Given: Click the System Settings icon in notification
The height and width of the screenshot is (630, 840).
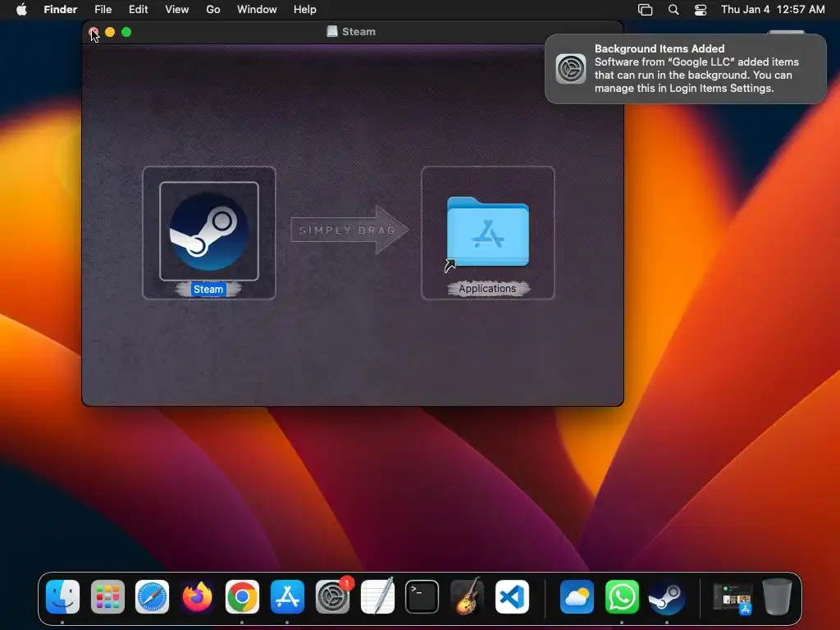Looking at the screenshot, I should 571,69.
